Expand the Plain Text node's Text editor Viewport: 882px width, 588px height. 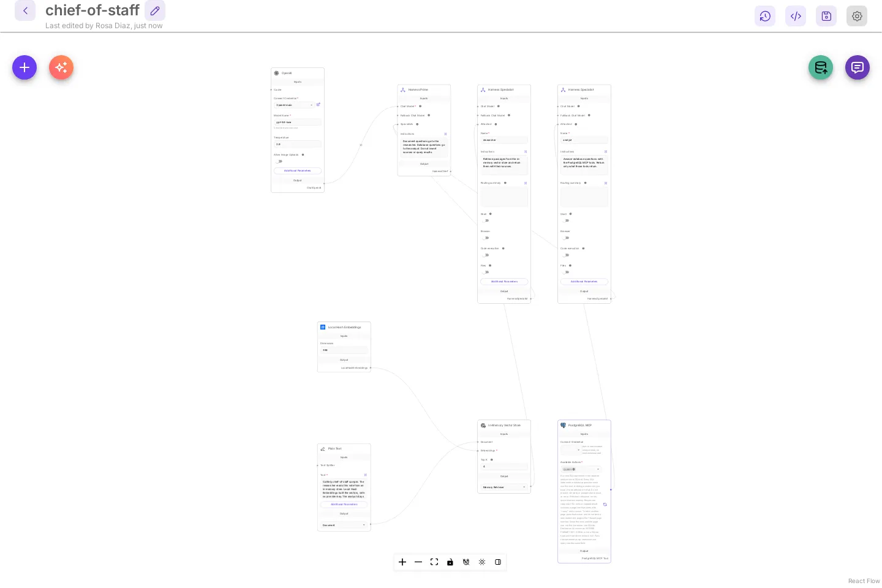(x=366, y=475)
